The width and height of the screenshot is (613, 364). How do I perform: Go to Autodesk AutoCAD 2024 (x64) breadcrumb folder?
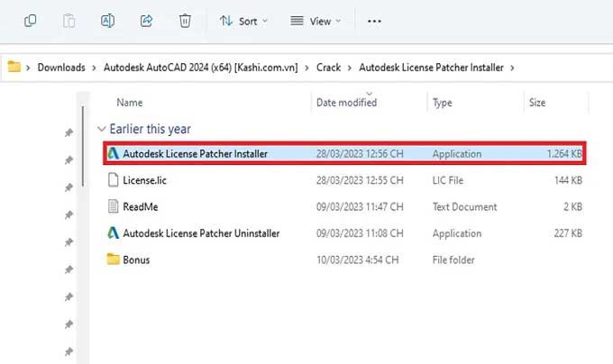tap(200, 68)
